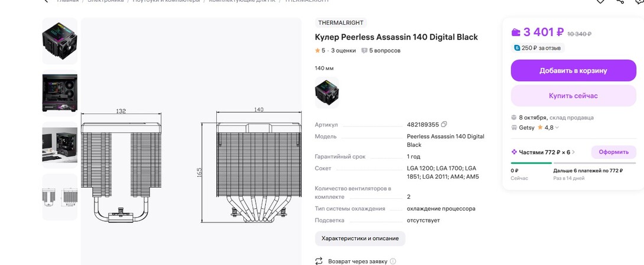Click Добавить в корзину button
644x265 pixels.
pyautogui.click(x=573, y=70)
